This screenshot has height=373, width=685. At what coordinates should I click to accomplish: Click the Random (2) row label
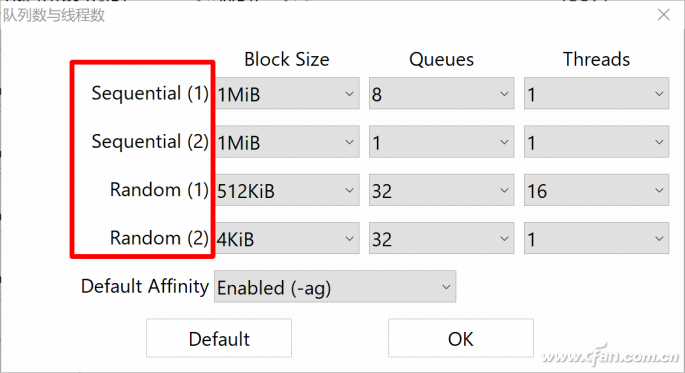tap(159, 238)
